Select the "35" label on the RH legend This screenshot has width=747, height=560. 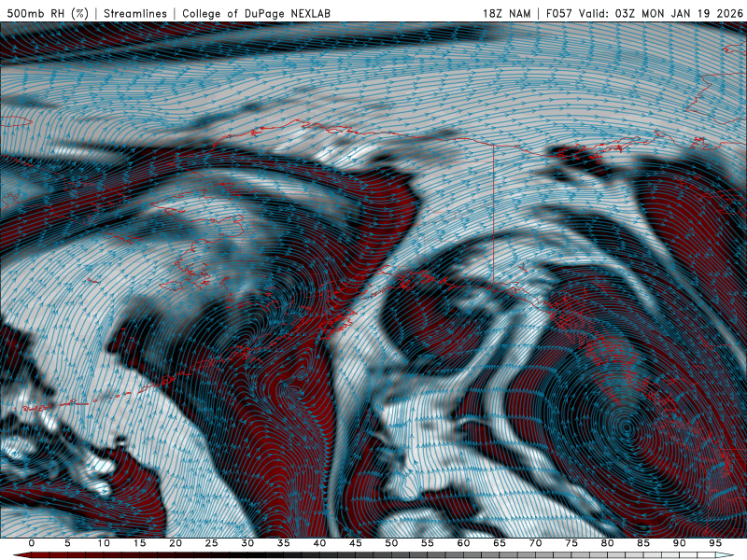pyautogui.click(x=284, y=543)
